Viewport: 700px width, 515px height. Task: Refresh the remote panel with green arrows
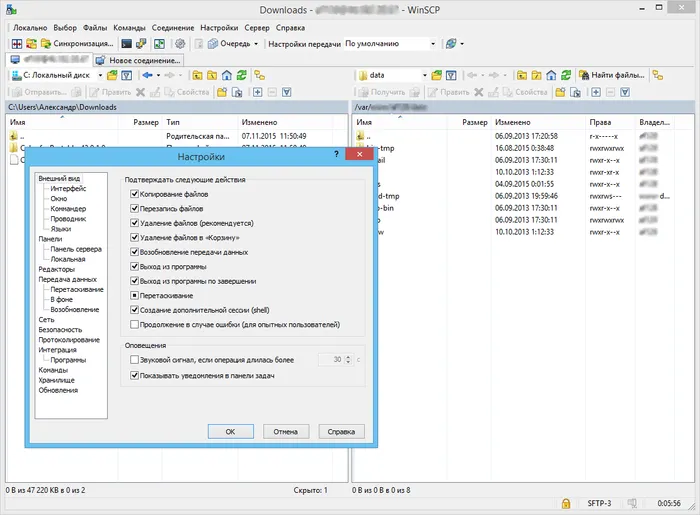click(x=566, y=75)
